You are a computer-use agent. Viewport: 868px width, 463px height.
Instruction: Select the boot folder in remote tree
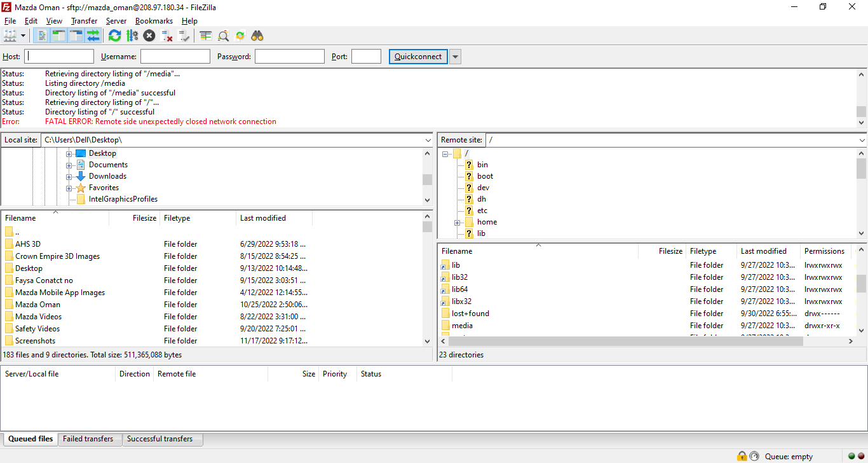point(485,176)
